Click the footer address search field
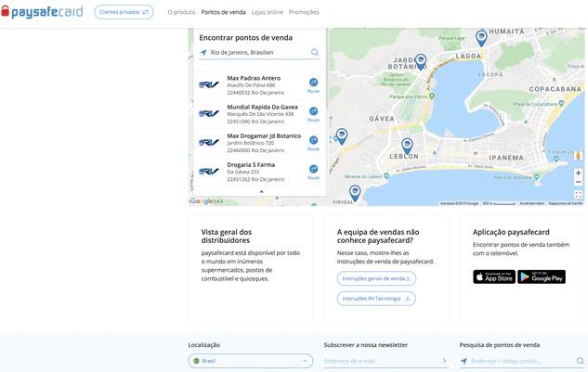Viewport: 588px width, 372px height. click(521, 361)
